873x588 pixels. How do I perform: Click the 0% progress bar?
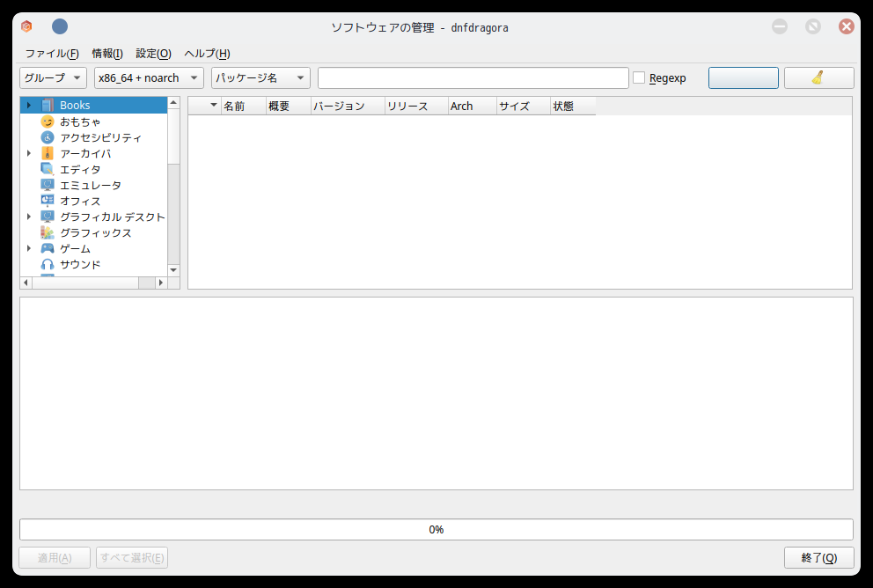436,529
